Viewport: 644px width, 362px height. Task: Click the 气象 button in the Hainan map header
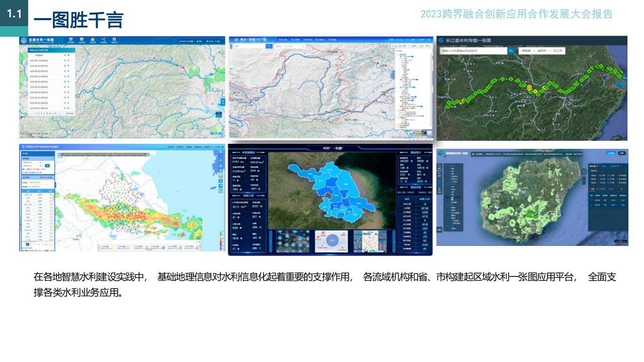click(622, 153)
